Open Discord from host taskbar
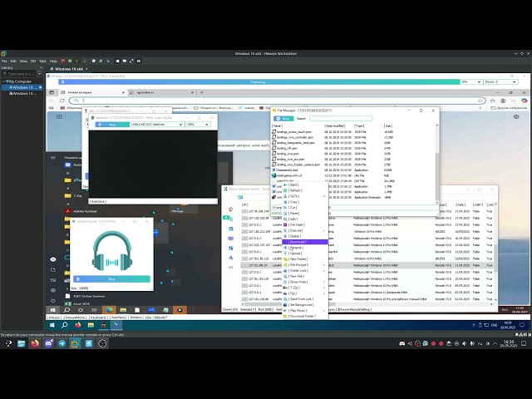This screenshot has width=532, height=399. pyautogui.click(x=48, y=343)
